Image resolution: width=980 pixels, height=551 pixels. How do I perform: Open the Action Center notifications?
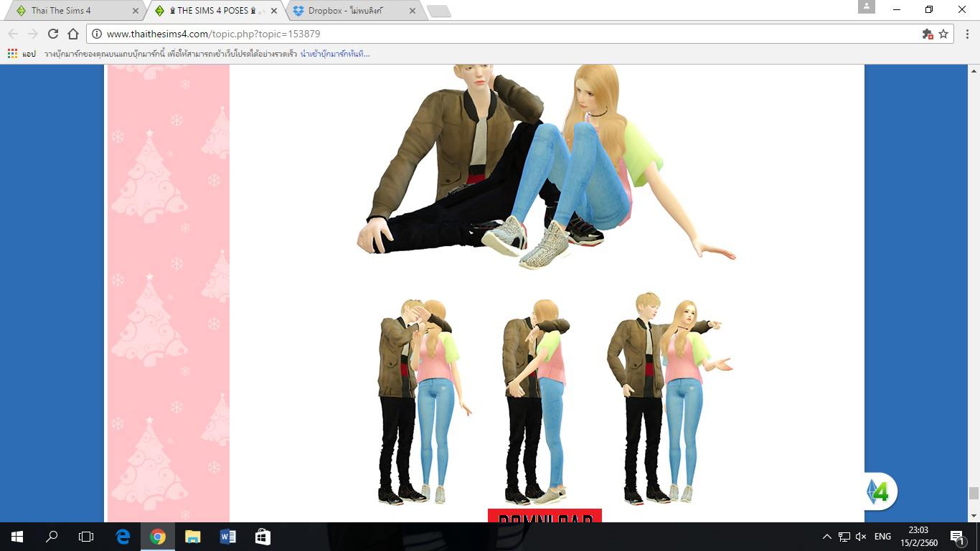pyautogui.click(x=957, y=537)
